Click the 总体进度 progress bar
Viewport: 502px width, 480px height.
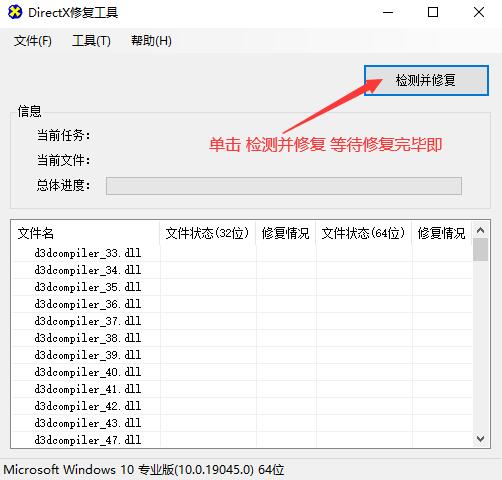284,186
